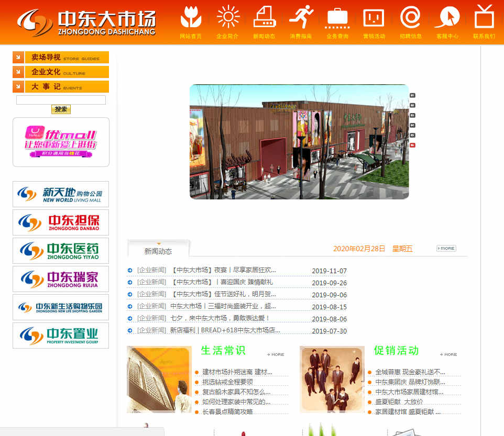Open the cursor globe icon for 客服中心
504x436 pixels.
pyautogui.click(x=448, y=17)
